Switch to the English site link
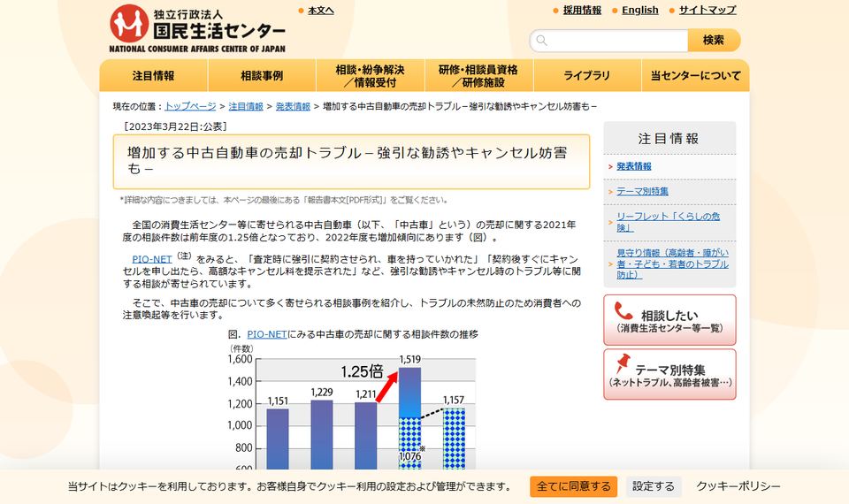 tap(640, 10)
